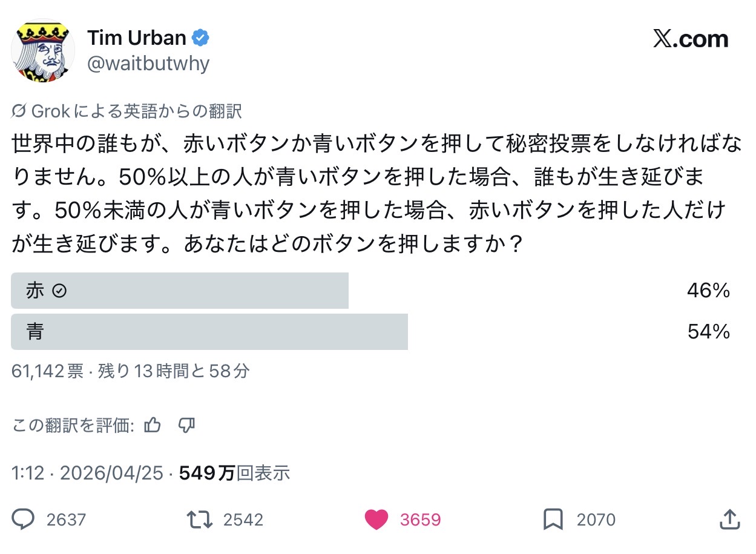Tap the repost arrows icon
The width and height of the screenshot is (756, 554).
199,519
